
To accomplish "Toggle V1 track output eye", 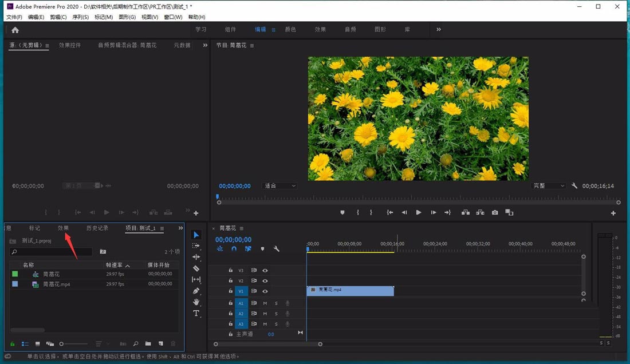I will (265, 291).
